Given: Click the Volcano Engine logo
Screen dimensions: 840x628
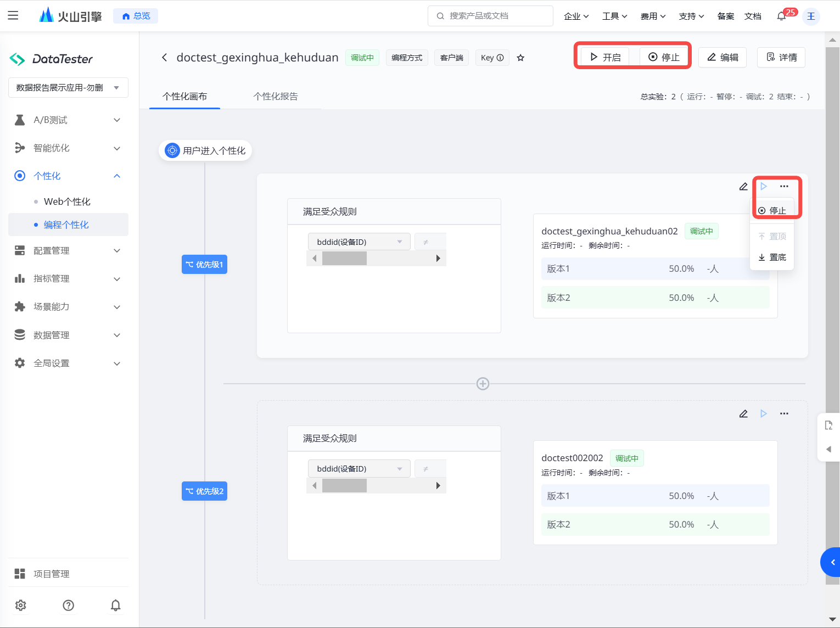Looking at the screenshot, I should pos(70,15).
